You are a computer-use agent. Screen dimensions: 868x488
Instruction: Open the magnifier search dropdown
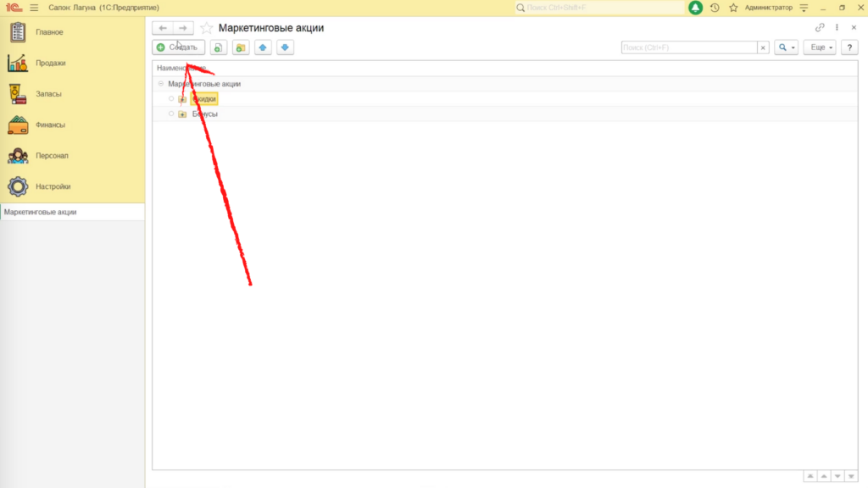[x=786, y=47]
